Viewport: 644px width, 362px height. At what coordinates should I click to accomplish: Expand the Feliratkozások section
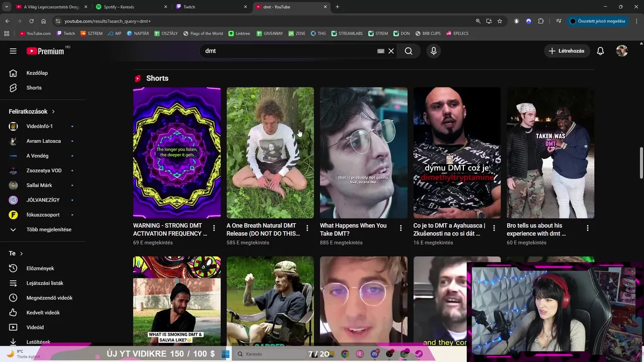(x=32, y=112)
